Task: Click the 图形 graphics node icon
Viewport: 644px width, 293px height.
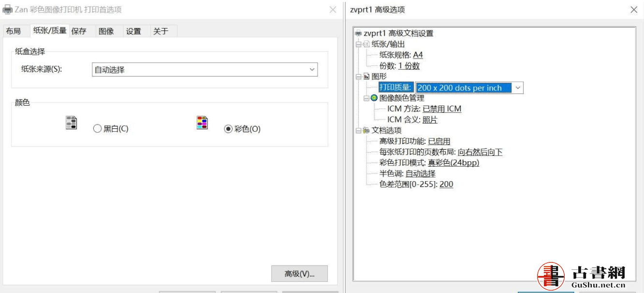Action: [x=366, y=77]
